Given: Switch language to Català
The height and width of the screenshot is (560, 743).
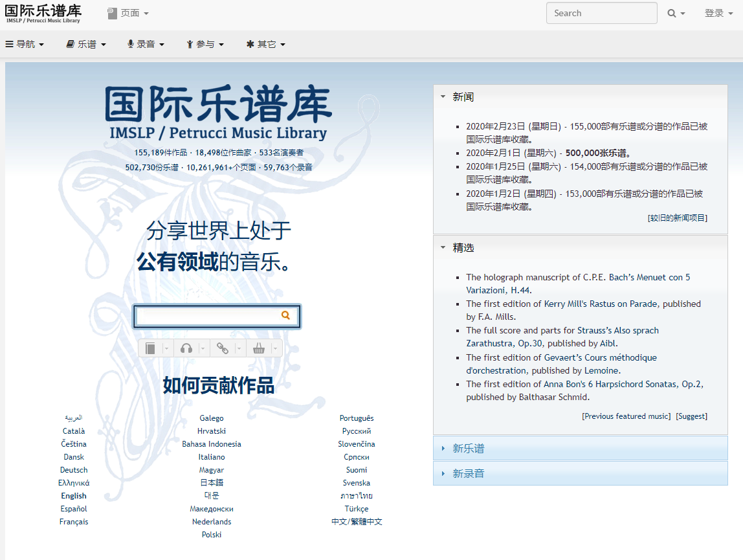Looking at the screenshot, I should pyautogui.click(x=74, y=431).
